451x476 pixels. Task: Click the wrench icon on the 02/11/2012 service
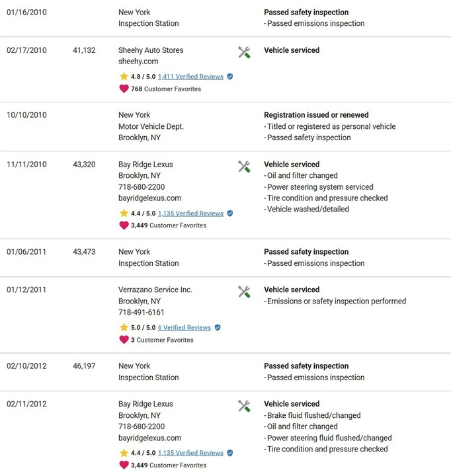point(244,406)
